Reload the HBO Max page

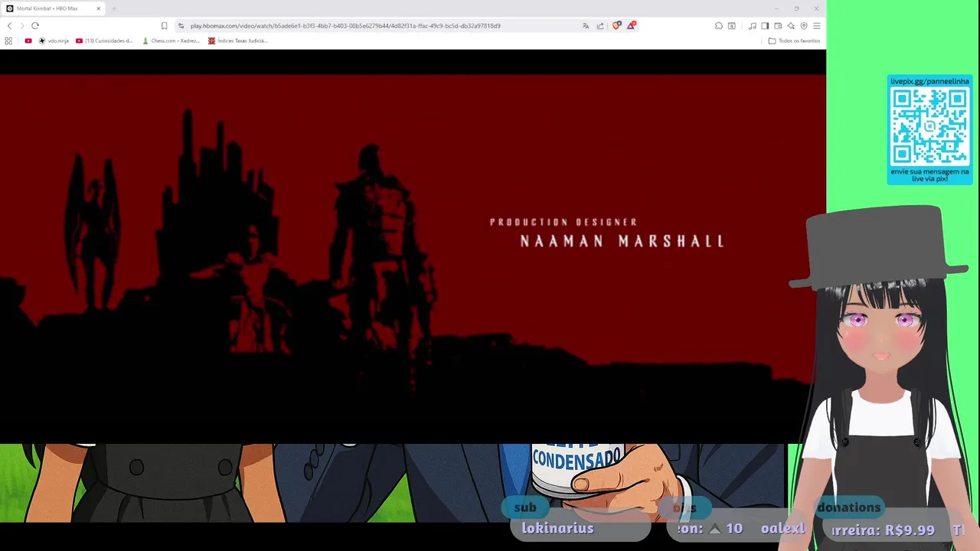coord(35,25)
